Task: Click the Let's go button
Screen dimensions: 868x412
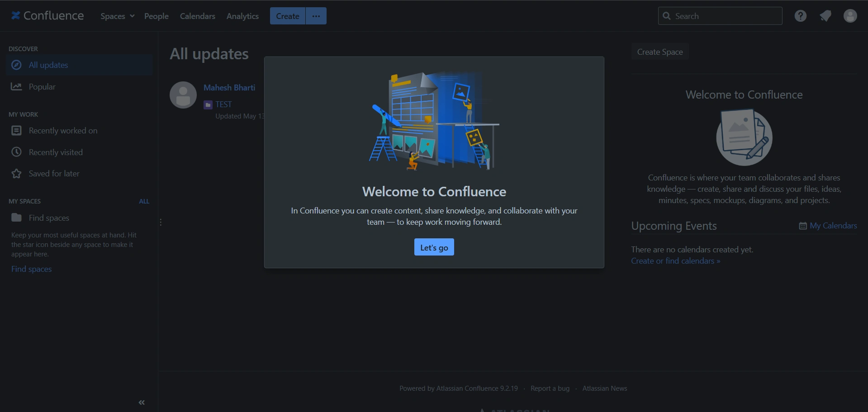Action: point(434,247)
